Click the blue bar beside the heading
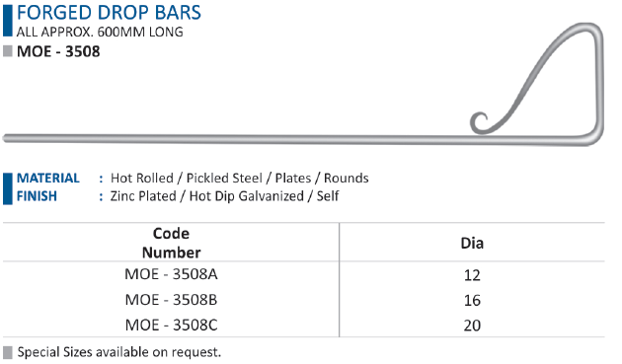 [x=8, y=20]
